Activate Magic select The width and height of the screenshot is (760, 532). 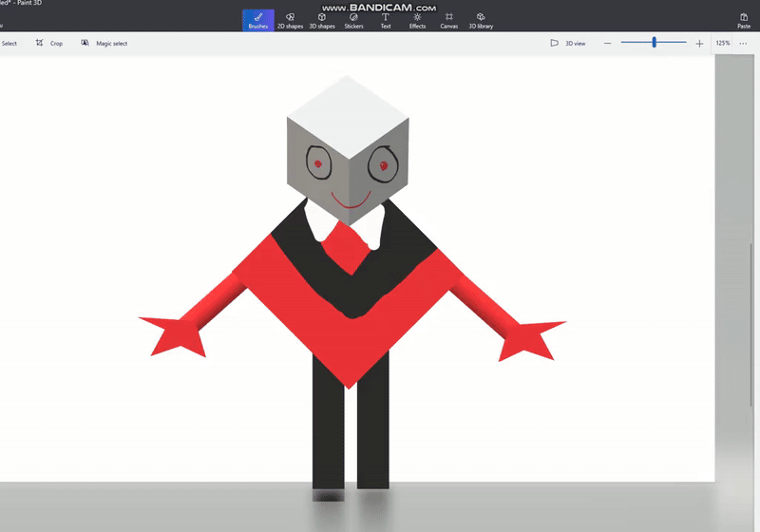point(104,43)
